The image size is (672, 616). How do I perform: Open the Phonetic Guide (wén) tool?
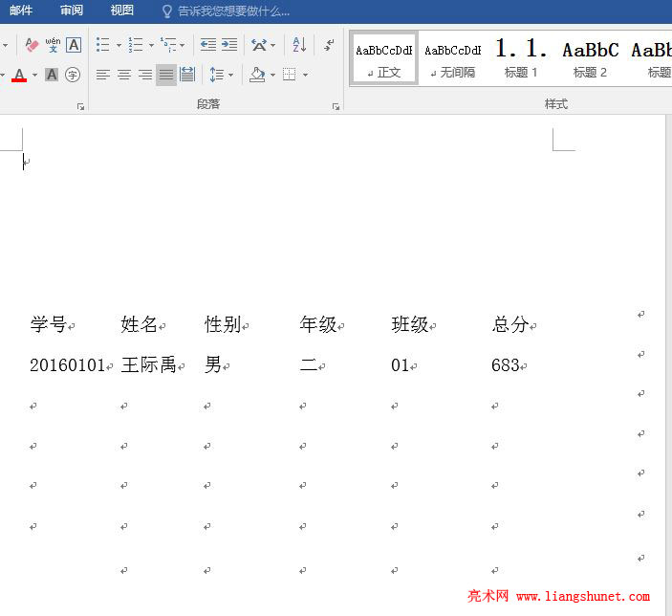point(53,45)
